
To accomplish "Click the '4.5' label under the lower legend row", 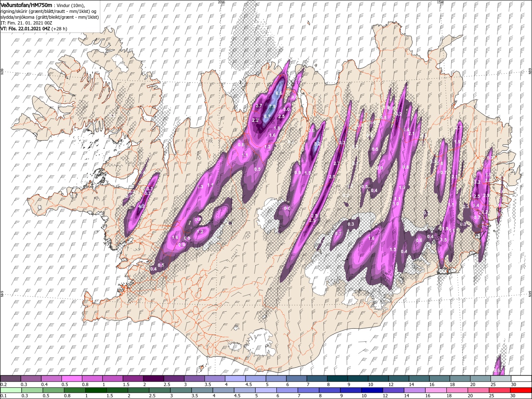I will pyautogui.click(x=238, y=396).
